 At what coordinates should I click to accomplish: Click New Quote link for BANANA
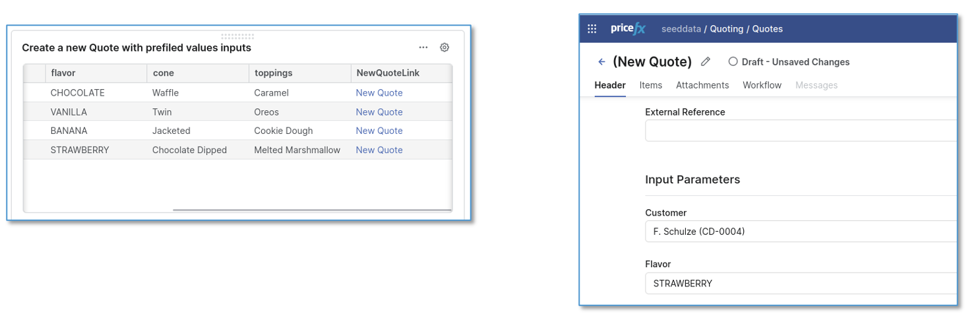coord(379,131)
